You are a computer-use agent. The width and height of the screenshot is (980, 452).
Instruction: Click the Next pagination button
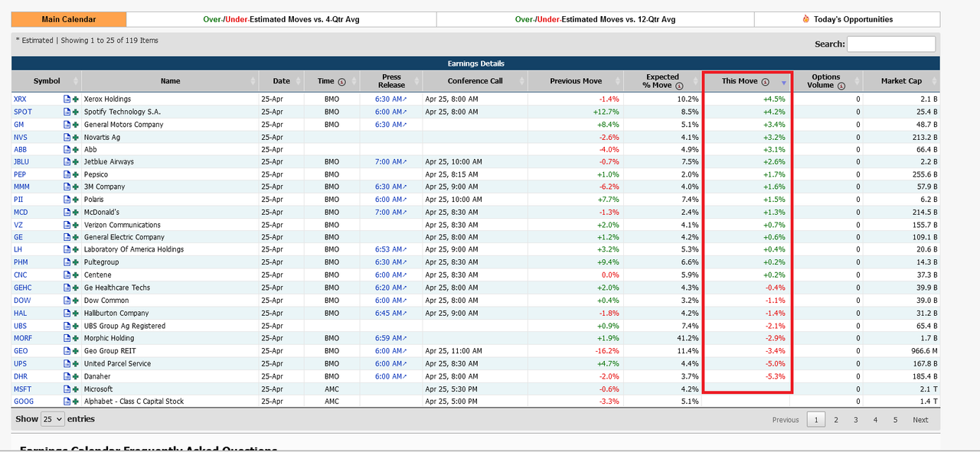click(920, 420)
